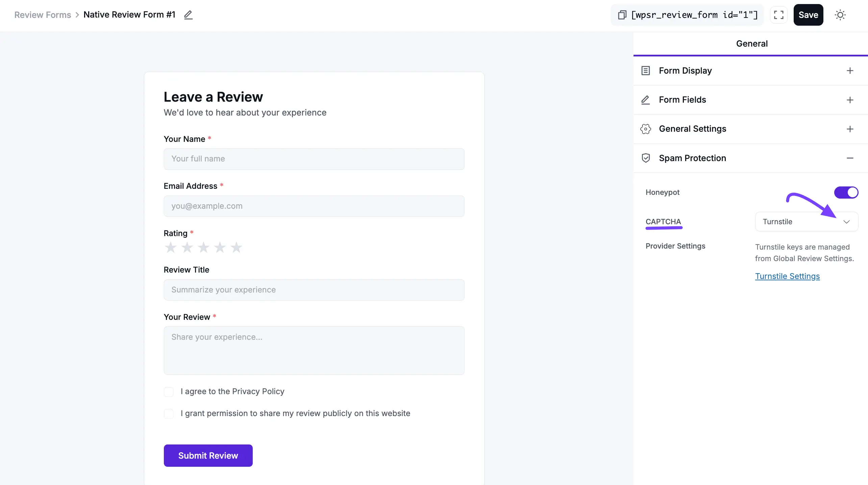Open the CAPTCHA provider dropdown

(x=806, y=222)
